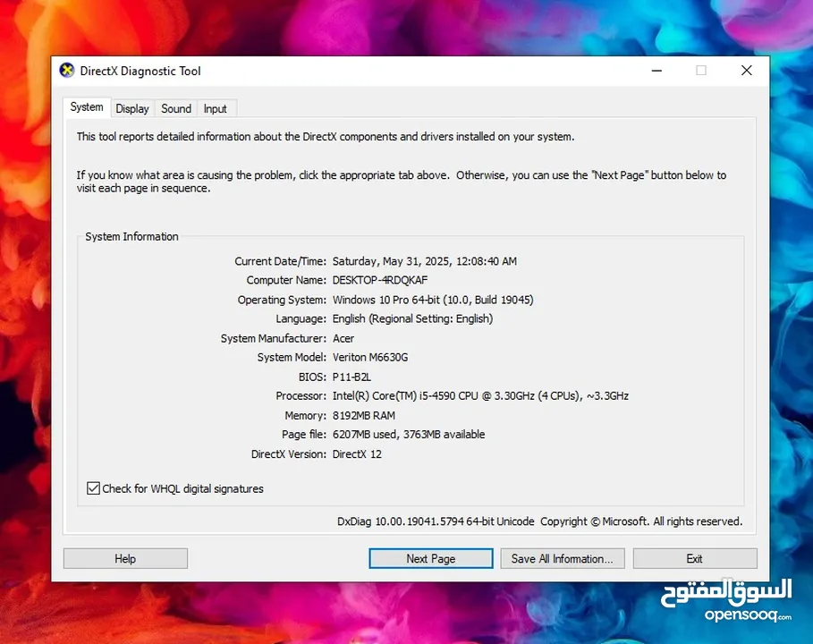Click the DirectX Diagnostic Tool title icon
Screen dimensions: 813x644
click(67, 71)
